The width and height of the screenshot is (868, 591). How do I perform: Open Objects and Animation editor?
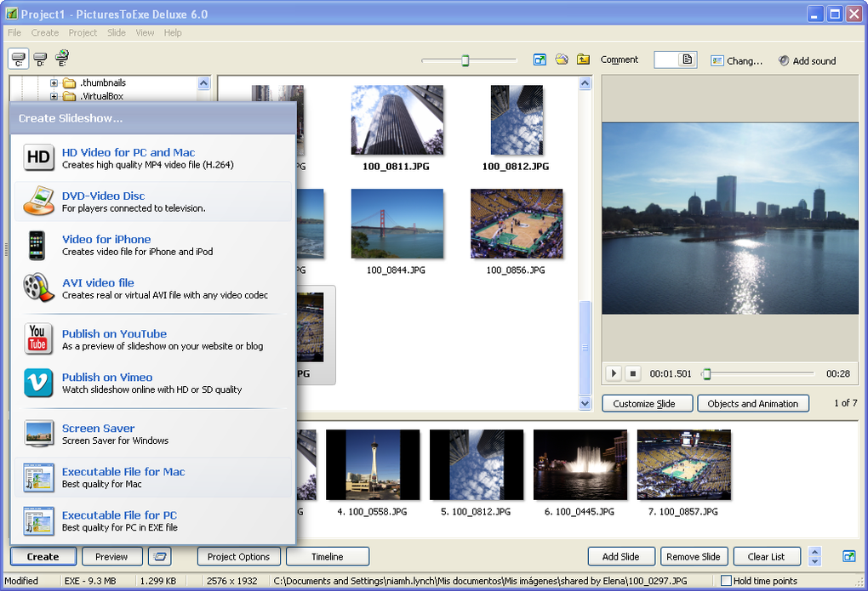pyautogui.click(x=753, y=403)
